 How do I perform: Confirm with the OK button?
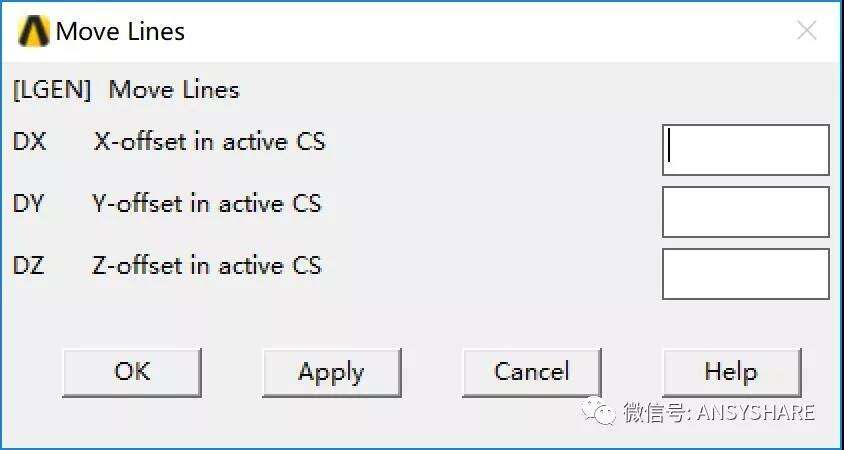132,372
